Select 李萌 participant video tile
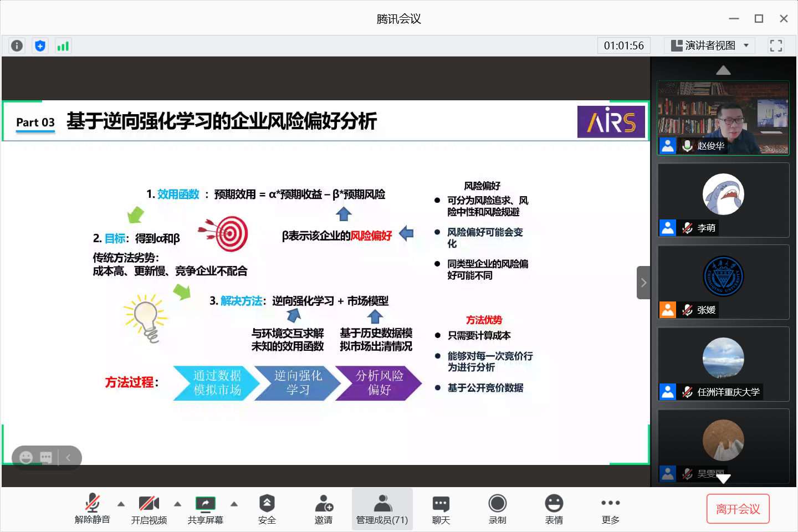This screenshot has height=532, width=798. point(723,200)
